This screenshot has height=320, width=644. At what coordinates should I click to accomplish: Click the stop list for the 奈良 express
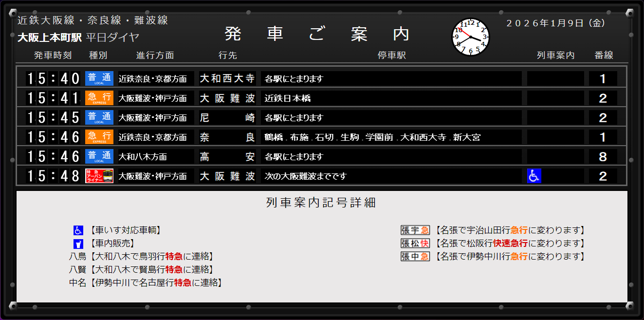point(372,137)
